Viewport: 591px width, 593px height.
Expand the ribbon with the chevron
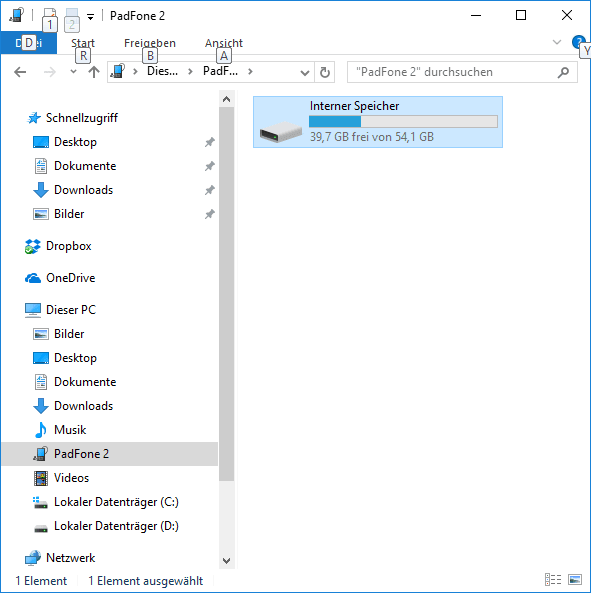[x=557, y=42]
